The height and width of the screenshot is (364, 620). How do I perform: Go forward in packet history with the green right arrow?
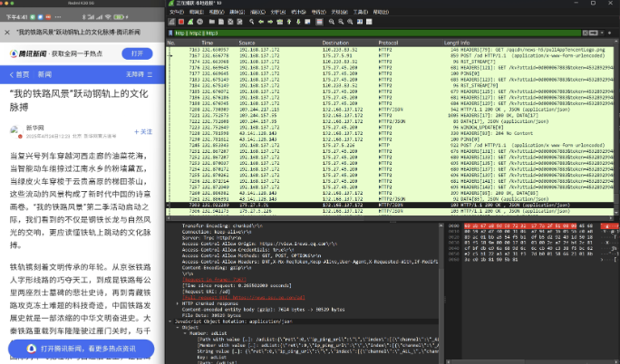[x=270, y=22]
